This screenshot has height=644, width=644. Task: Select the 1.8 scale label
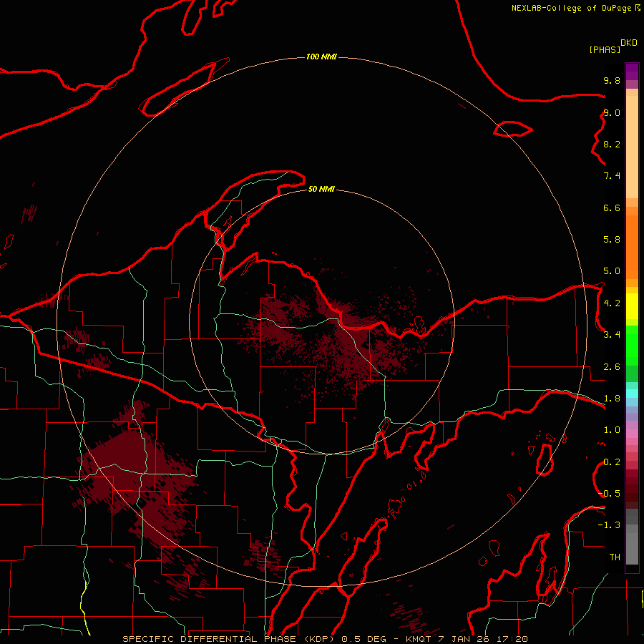pos(612,399)
